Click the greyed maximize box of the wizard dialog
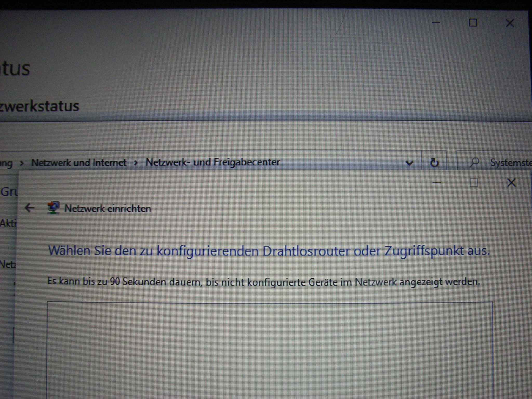532x399 pixels. (x=474, y=183)
